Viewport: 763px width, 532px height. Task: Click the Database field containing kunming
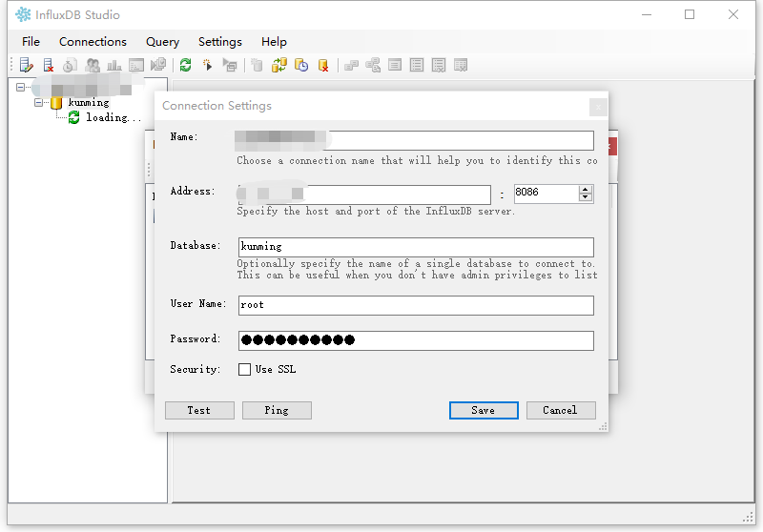[x=416, y=247]
